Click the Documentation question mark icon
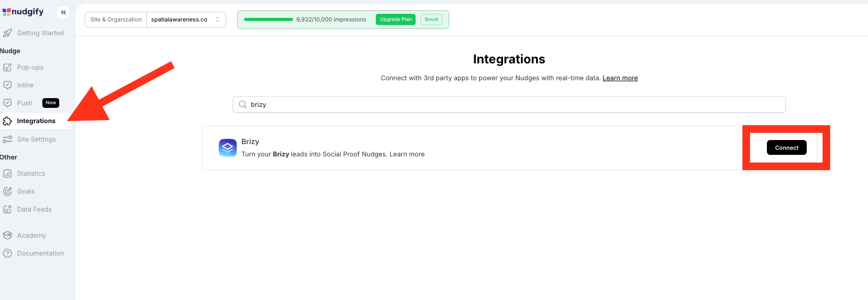This screenshot has width=868, height=300. [8, 253]
